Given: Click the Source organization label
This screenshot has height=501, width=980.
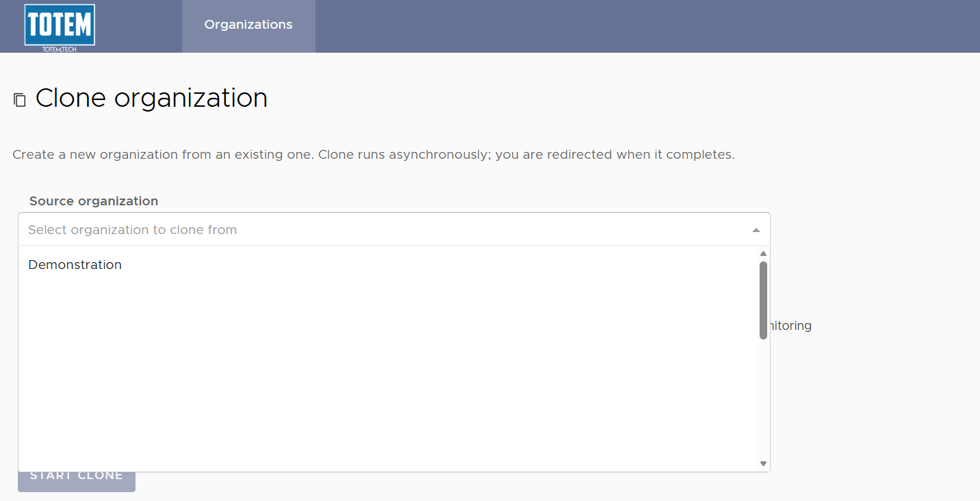Looking at the screenshot, I should click(x=94, y=201).
